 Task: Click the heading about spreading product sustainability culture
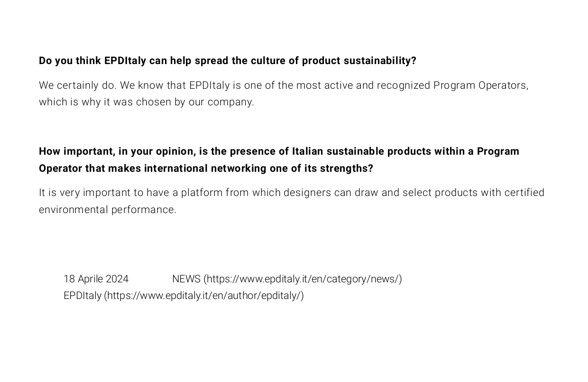coord(227,61)
